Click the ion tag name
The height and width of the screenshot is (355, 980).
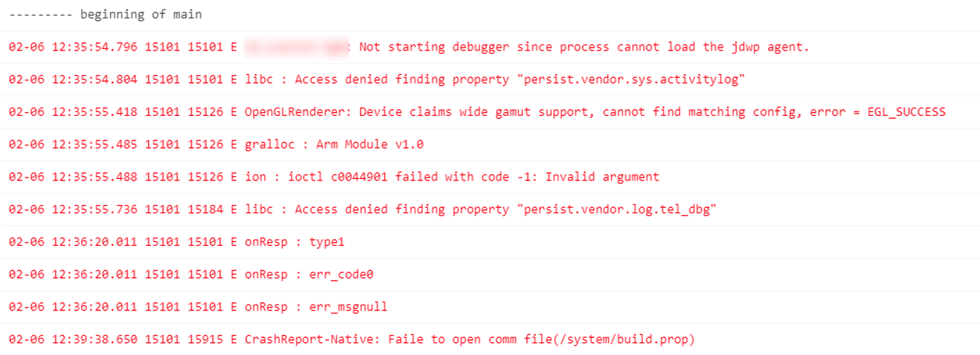pos(255,177)
